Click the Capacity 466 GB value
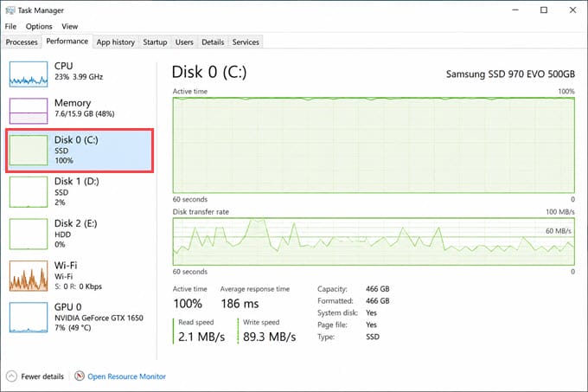Image resolution: width=588 pixels, height=392 pixels. pos(378,289)
